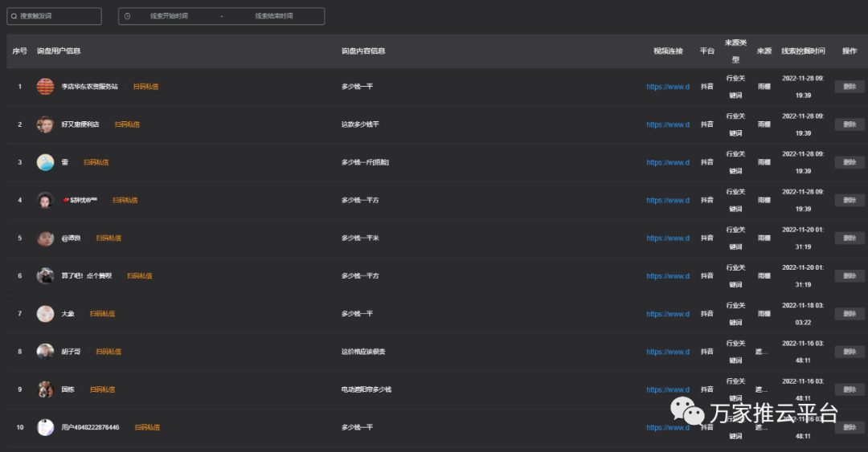Click the clock icon in date range picker
This screenshot has width=868, height=452.
(x=127, y=16)
